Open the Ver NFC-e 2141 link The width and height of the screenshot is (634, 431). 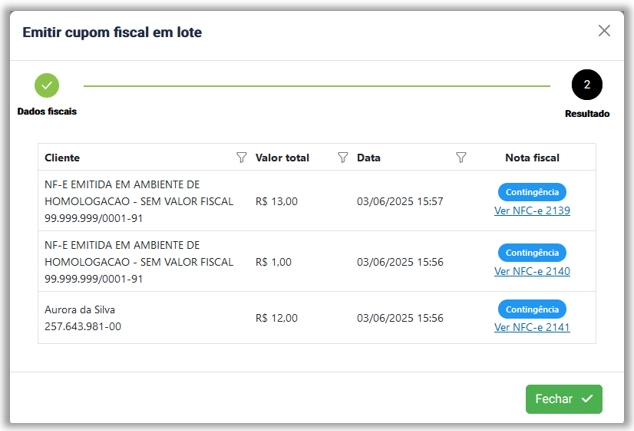pyautogui.click(x=532, y=327)
